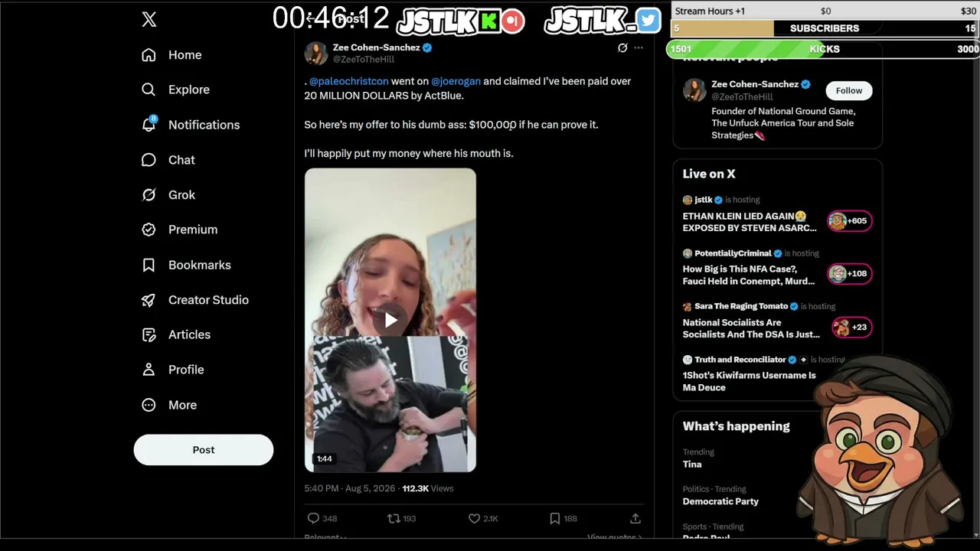Image resolution: width=980 pixels, height=551 pixels.
Task: Open the @paleochristcon mention link
Action: (348, 81)
